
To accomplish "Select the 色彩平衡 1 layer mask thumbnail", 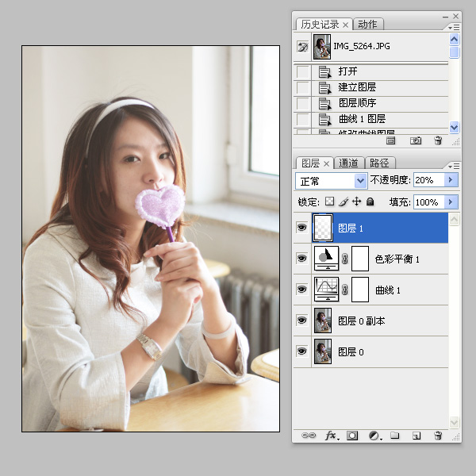I will [x=360, y=259].
